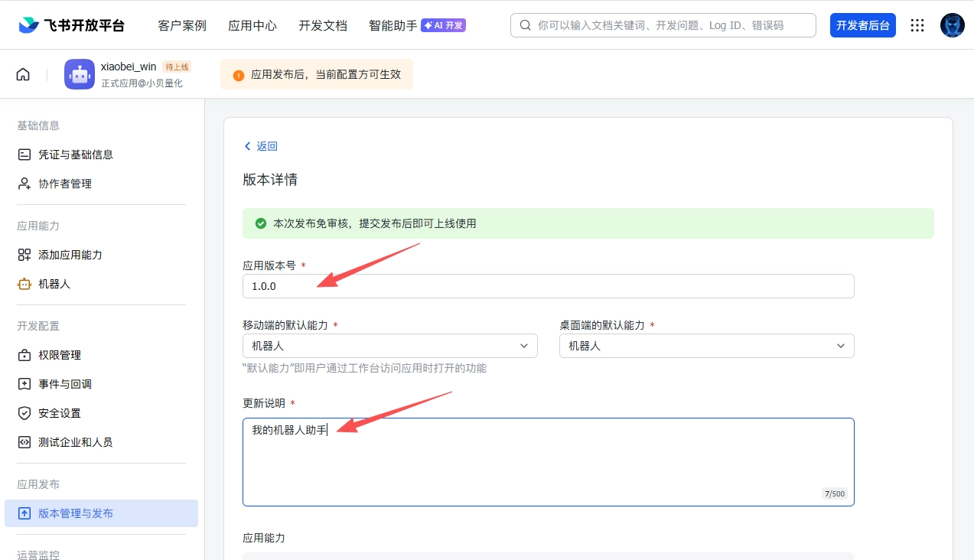Click the 开发者后台 button

click(x=862, y=25)
